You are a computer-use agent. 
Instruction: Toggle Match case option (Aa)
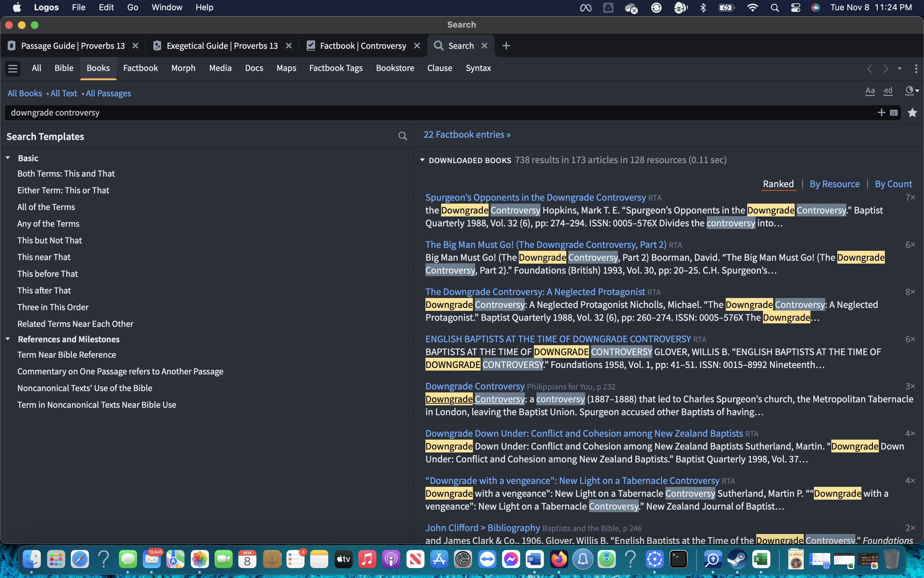870,91
